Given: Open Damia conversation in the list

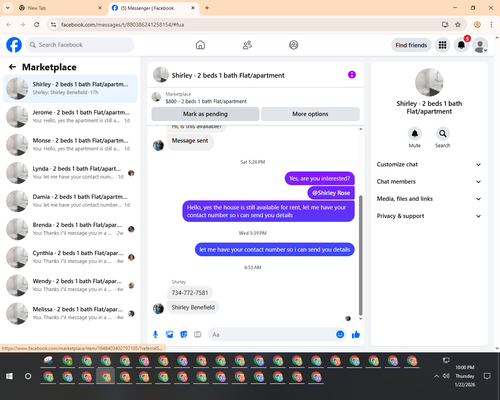Looking at the screenshot, I should 70,201.
